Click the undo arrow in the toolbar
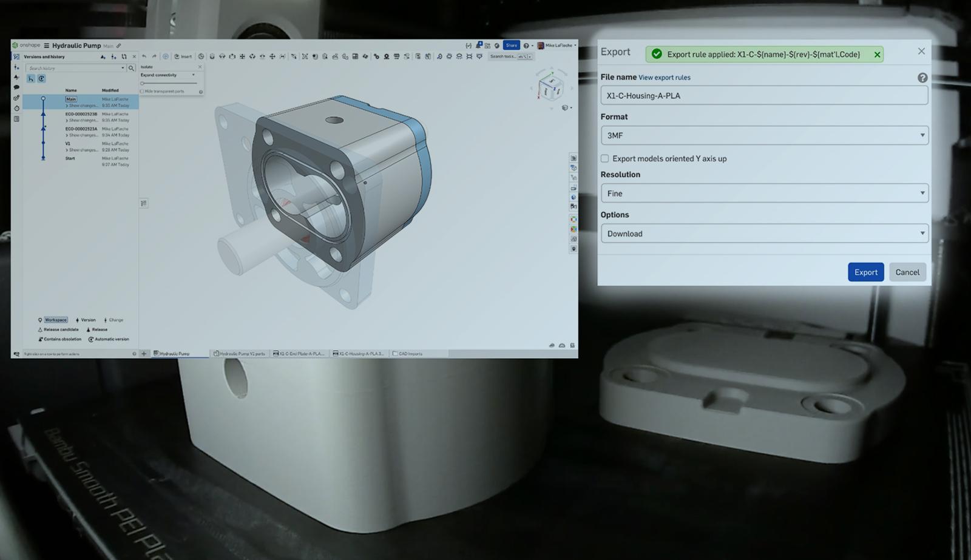 coord(144,56)
